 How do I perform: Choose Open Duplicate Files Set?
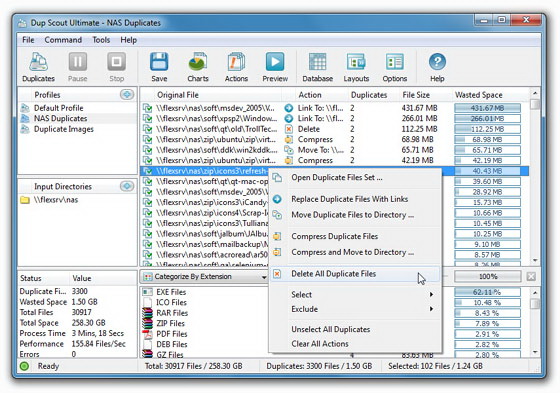[355, 178]
